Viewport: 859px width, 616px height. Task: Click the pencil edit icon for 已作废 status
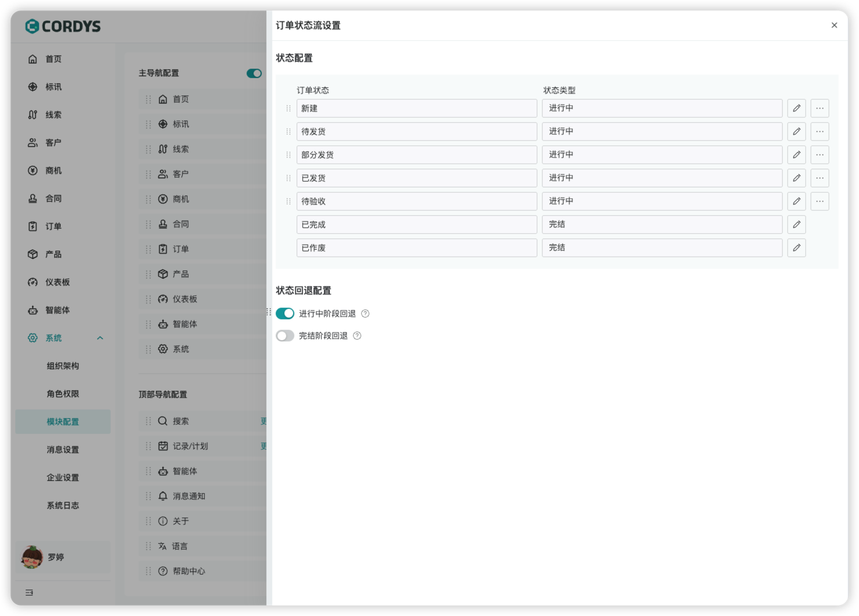(x=796, y=248)
